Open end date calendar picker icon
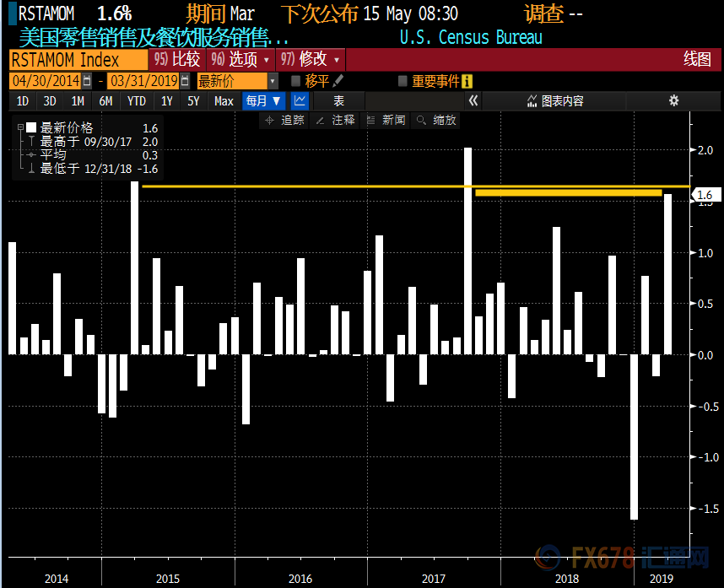724x588 pixels. 185,81
